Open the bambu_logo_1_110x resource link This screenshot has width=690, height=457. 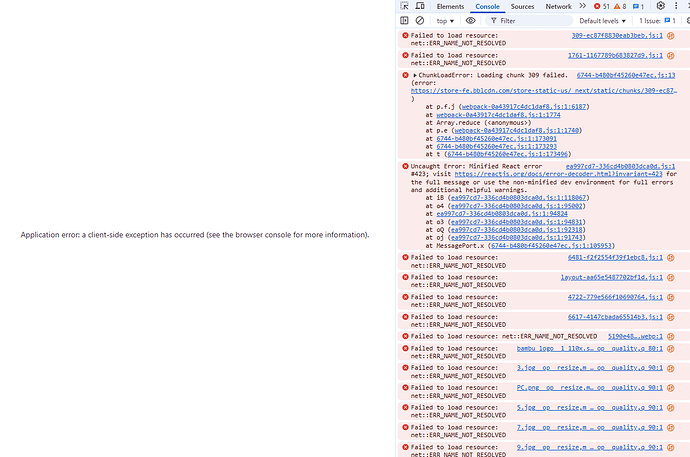[590, 348]
